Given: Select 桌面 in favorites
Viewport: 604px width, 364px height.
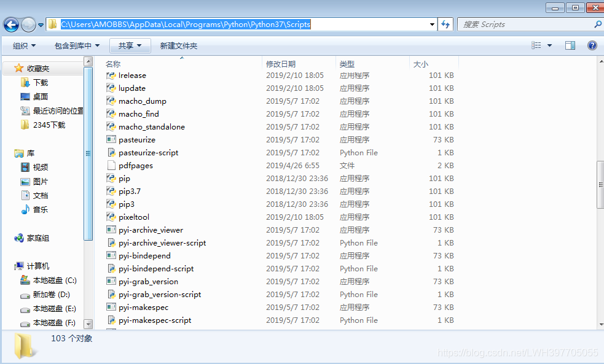Looking at the screenshot, I should [x=41, y=96].
